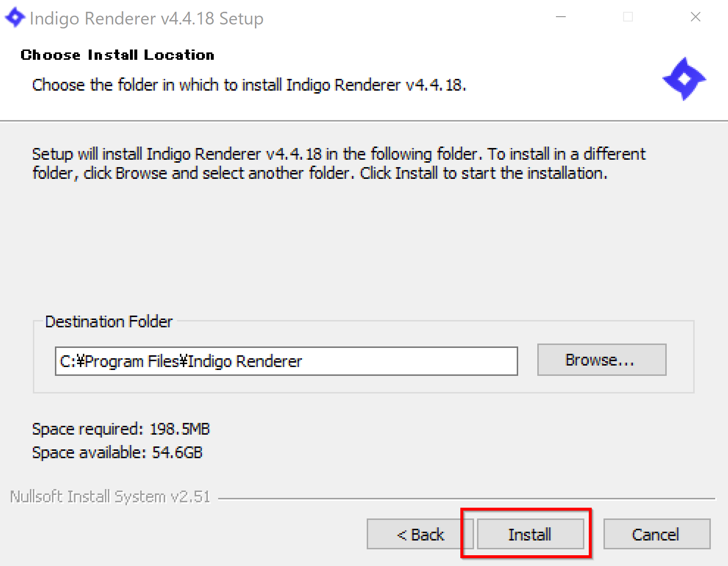The width and height of the screenshot is (728, 566).
Task: Close the Indigo Renderer Setup window
Action: click(x=695, y=17)
